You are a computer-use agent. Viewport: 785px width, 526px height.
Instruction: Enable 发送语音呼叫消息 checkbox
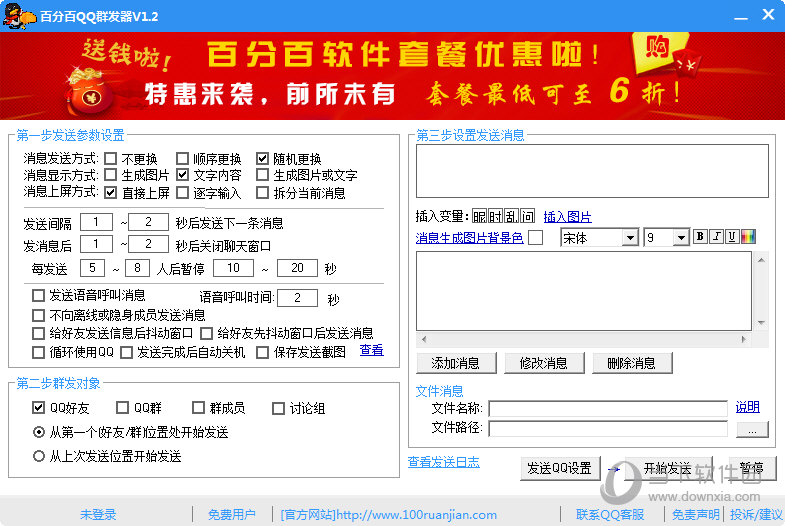tap(38, 295)
